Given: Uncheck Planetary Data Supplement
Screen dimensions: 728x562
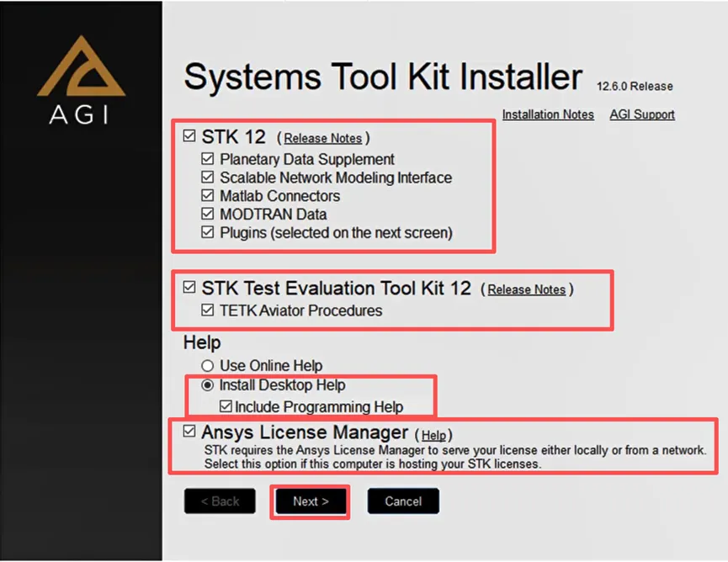Looking at the screenshot, I should point(208,159).
